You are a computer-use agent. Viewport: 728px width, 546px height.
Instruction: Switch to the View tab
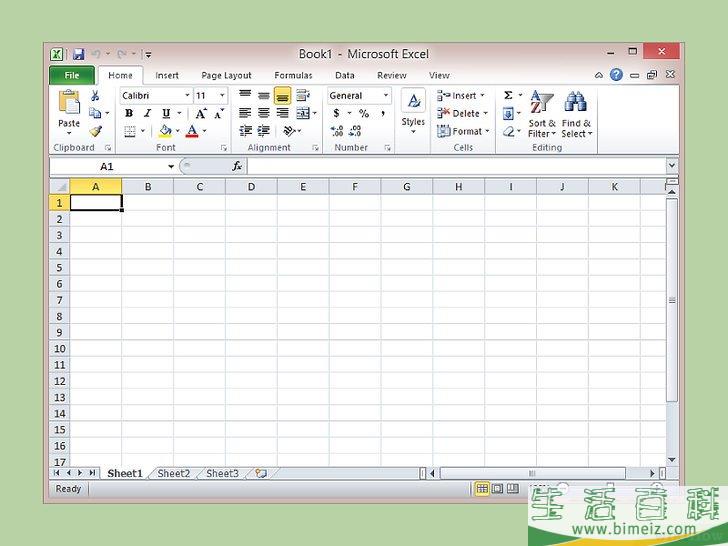pos(439,75)
